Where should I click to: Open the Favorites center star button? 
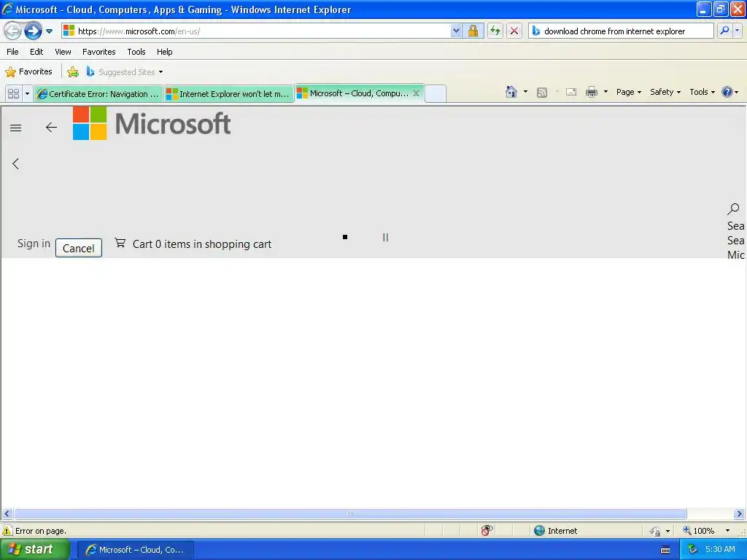tap(28, 72)
